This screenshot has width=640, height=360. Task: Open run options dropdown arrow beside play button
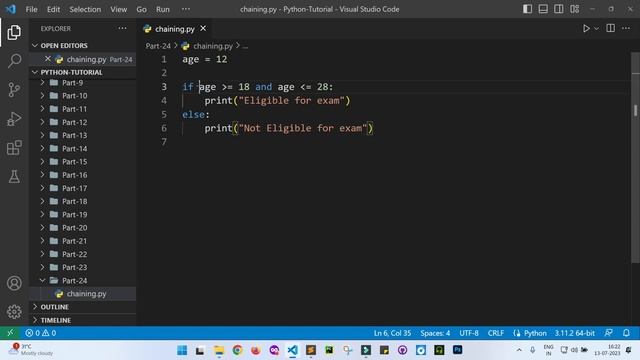pyautogui.click(x=596, y=29)
